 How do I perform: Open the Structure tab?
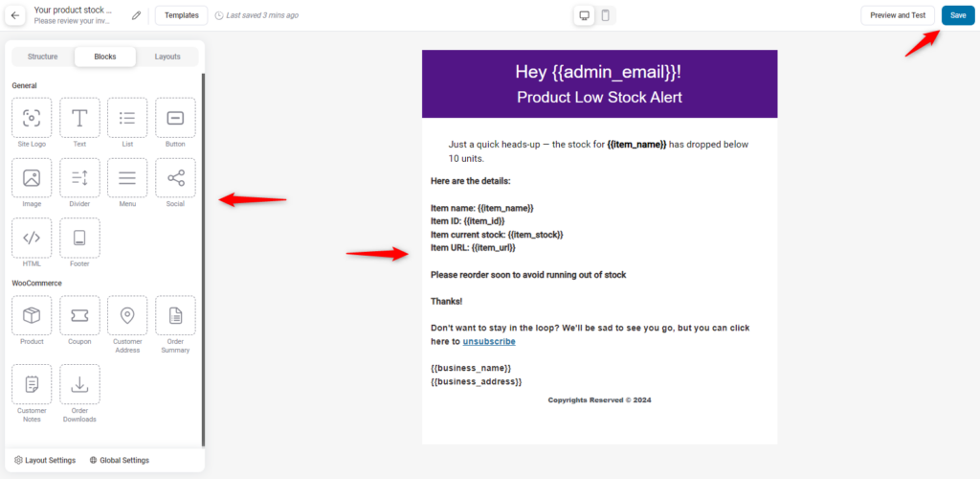[x=42, y=57]
